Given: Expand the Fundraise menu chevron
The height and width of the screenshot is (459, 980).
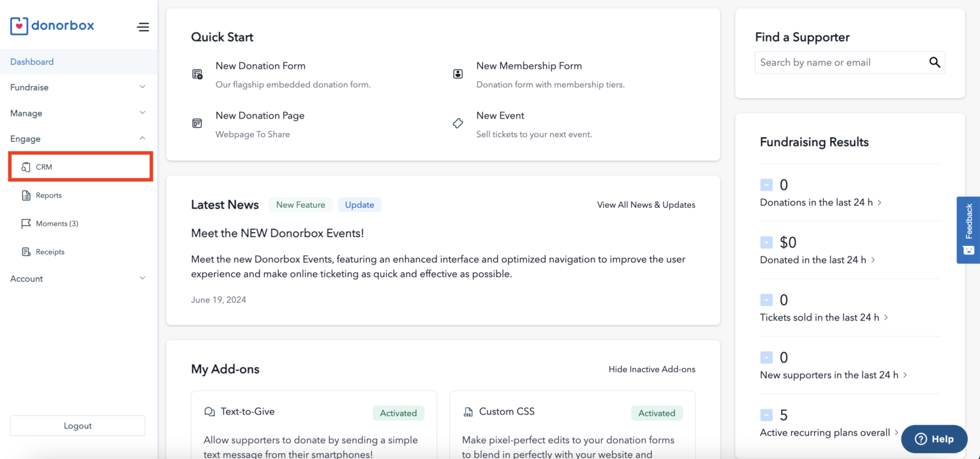Looking at the screenshot, I should pyautogui.click(x=142, y=87).
